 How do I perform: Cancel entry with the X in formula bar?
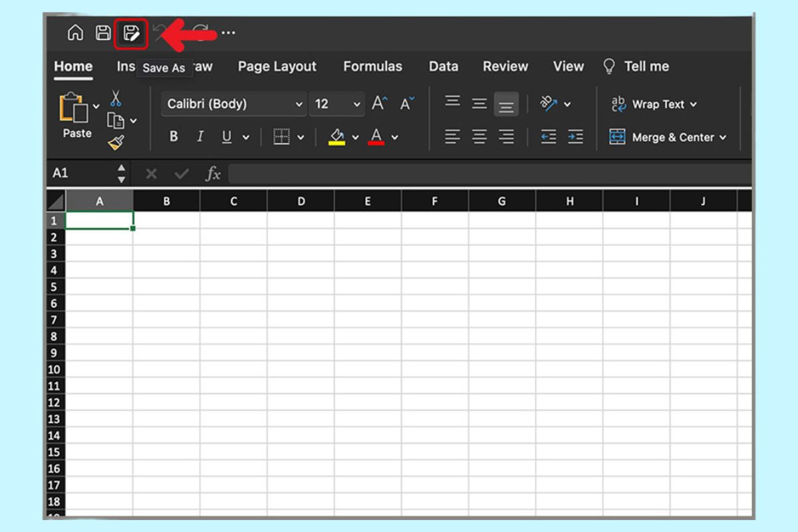coord(152,174)
